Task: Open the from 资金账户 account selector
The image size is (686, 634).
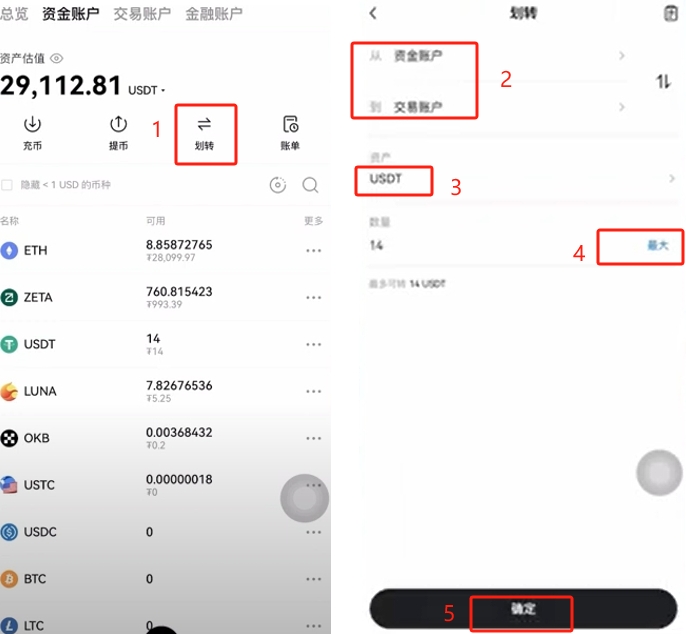Action: pos(497,56)
